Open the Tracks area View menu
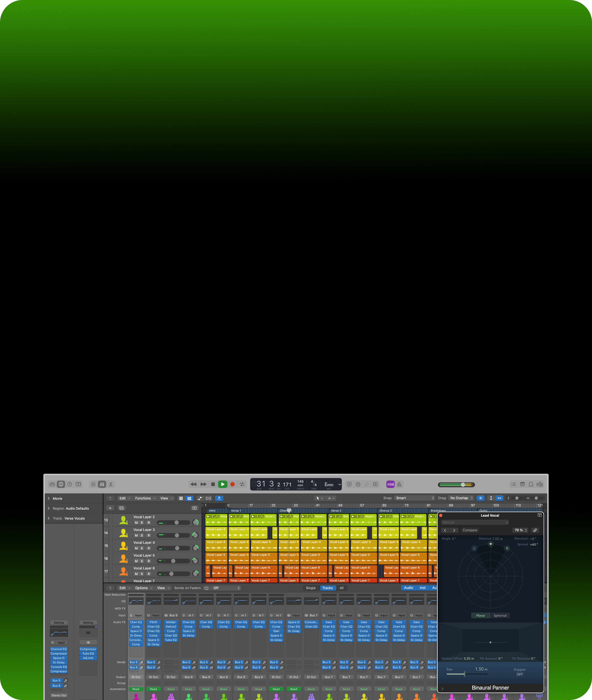This screenshot has width=592, height=700. [167, 498]
